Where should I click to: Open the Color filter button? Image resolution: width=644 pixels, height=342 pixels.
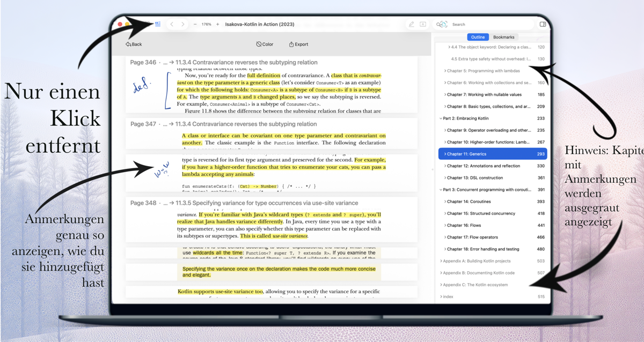coord(265,44)
